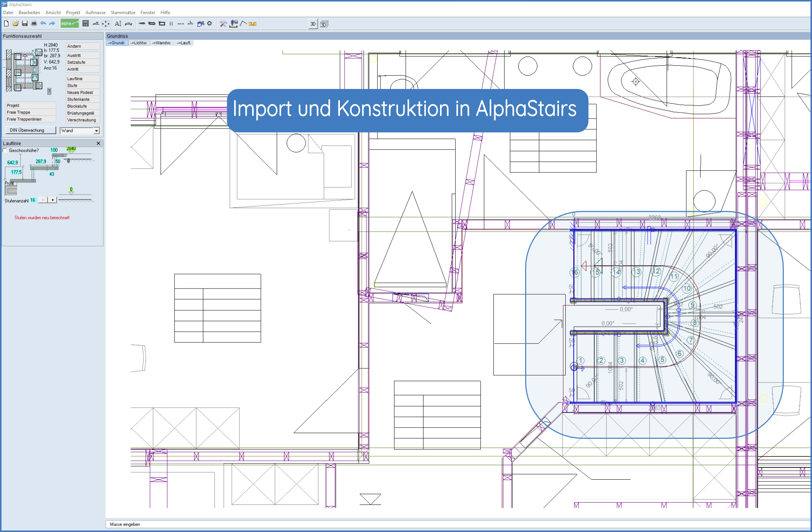Open the Hilfe menu

click(x=165, y=13)
